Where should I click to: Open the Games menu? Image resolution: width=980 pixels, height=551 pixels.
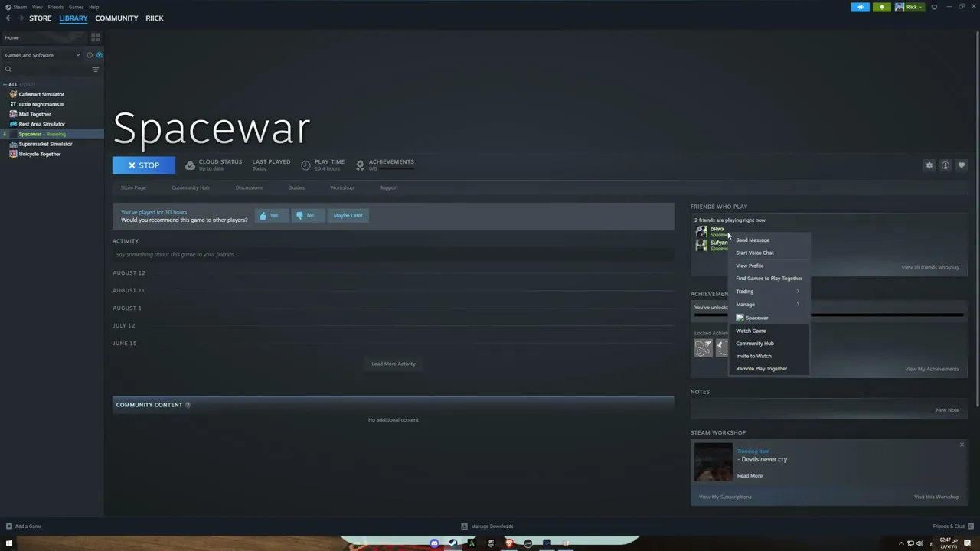click(76, 7)
